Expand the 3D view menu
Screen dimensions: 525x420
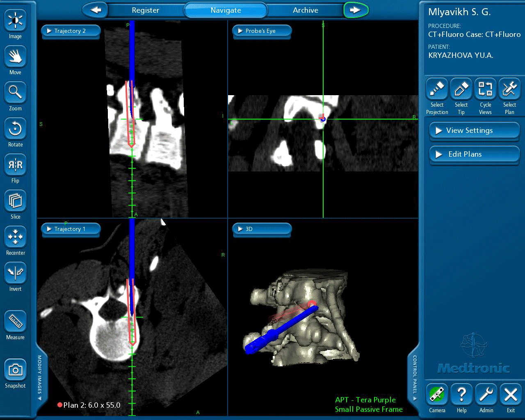(262, 229)
